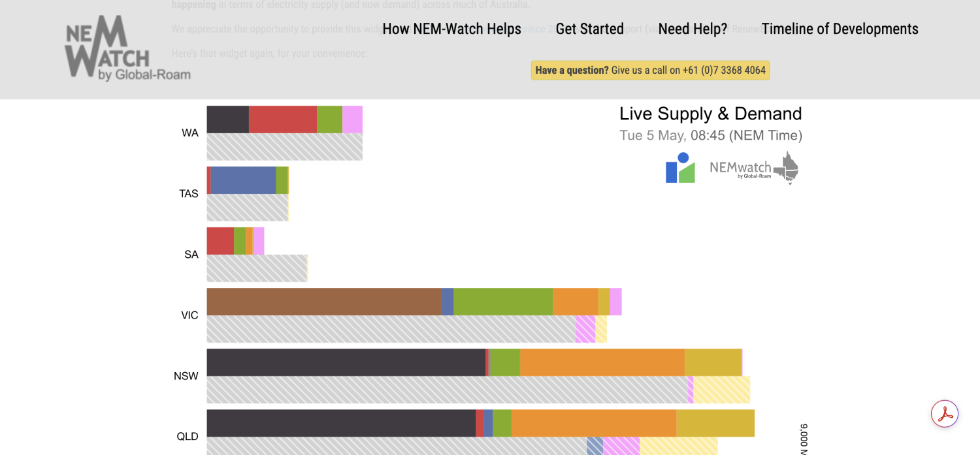
Task: Click the hatched grey demand bar for SA
Action: coord(257,268)
